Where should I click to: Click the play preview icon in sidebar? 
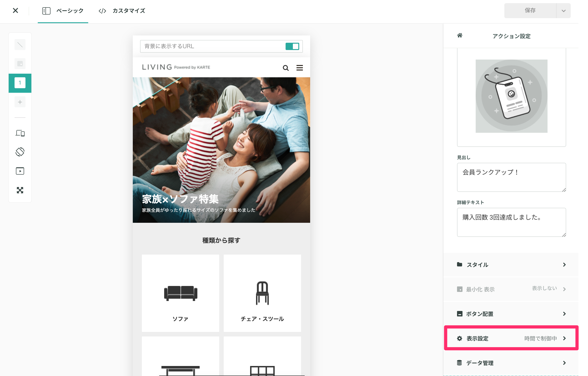click(x=20, y=171)
